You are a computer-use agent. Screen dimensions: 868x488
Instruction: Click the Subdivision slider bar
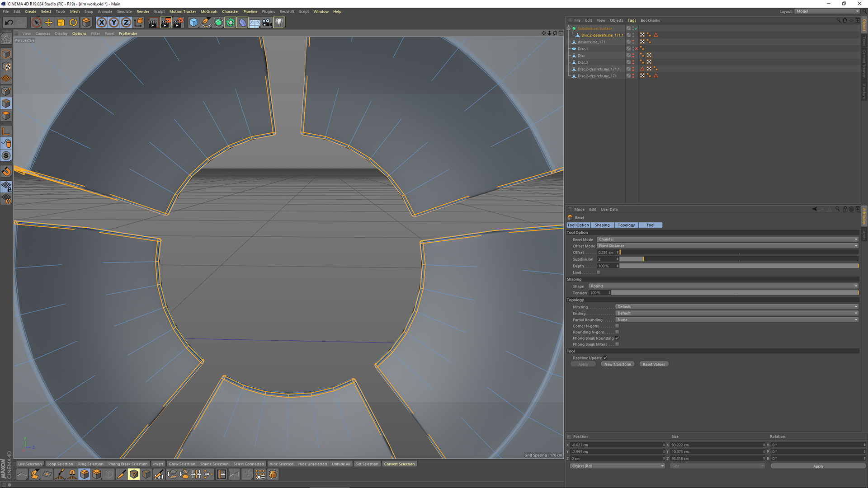(739, 259)
